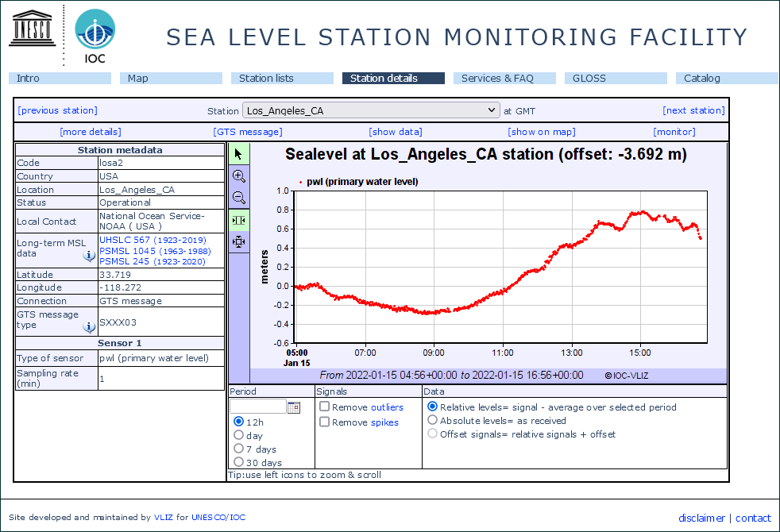Viewport: 780px width, 532px height.
Task: Click the longitude value -118.272
Action: [120, 287]
